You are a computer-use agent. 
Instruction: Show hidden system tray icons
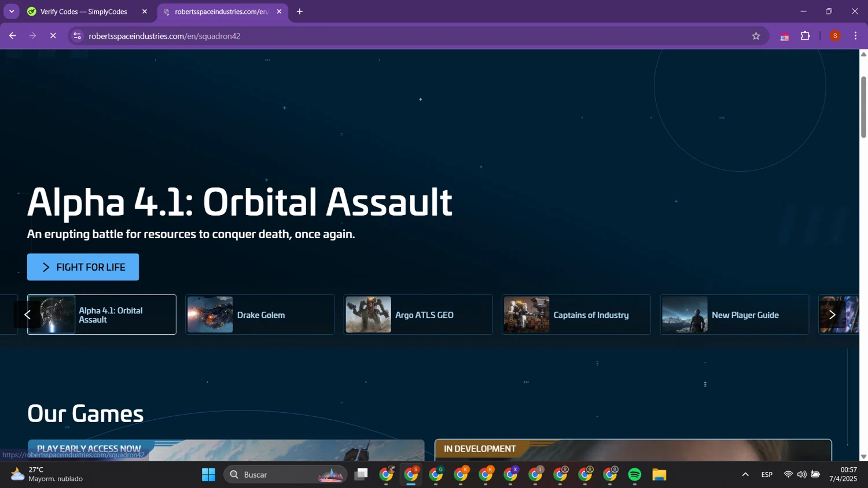coord(745,475)
